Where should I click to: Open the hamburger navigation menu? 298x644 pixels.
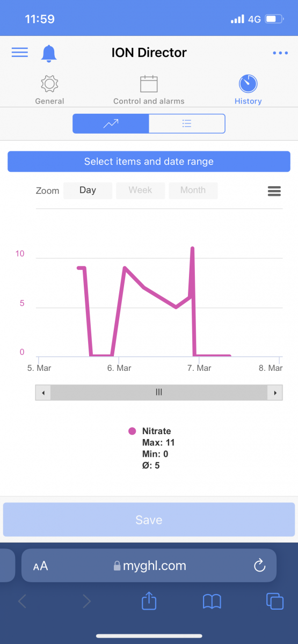(x=19, y=52)
